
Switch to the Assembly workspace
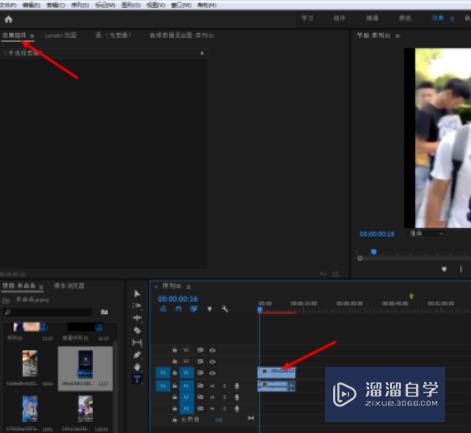tap(339, 18)
